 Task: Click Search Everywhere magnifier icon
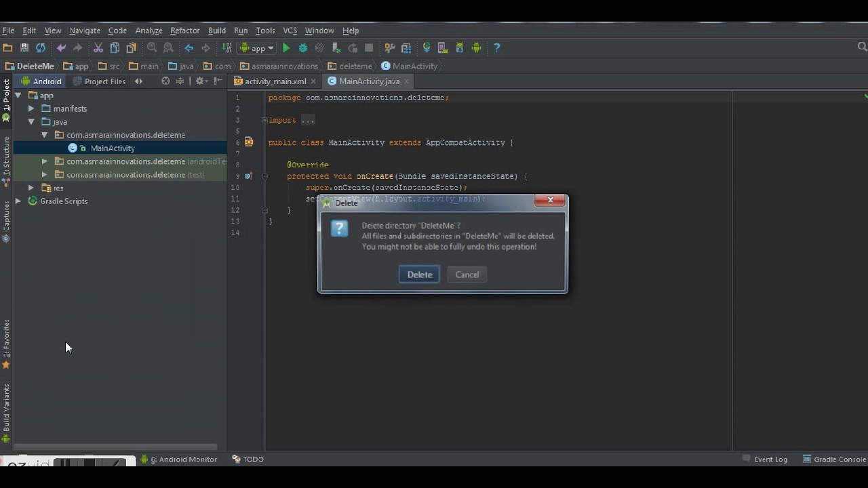[862, 47]
